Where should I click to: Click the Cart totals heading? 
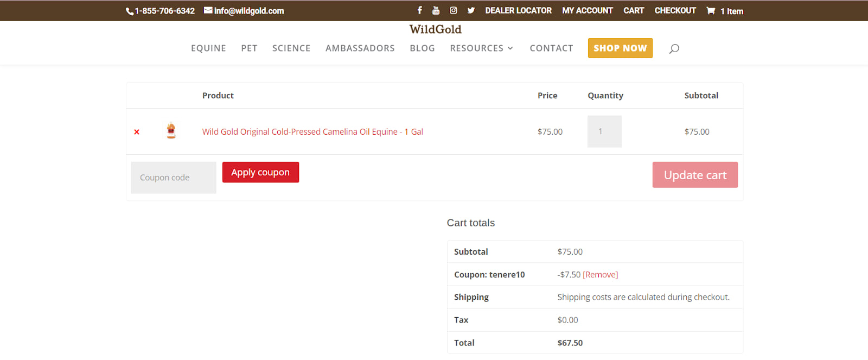[471, 223]
